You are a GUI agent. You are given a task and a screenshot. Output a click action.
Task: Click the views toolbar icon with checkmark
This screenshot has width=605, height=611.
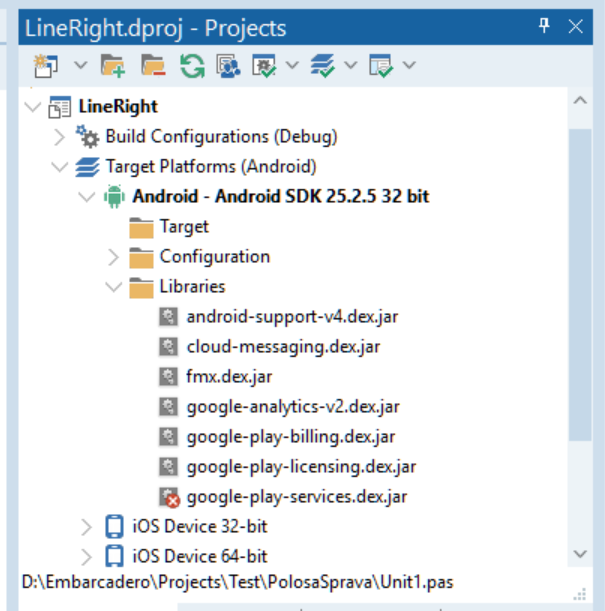click(381, 65)
